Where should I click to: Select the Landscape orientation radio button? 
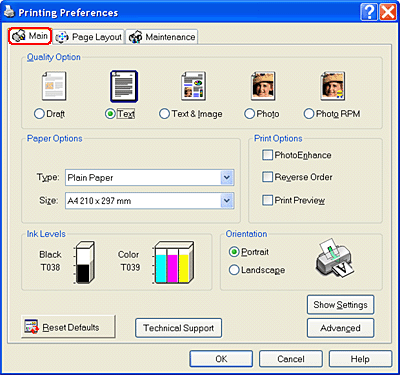pos(234,270)
